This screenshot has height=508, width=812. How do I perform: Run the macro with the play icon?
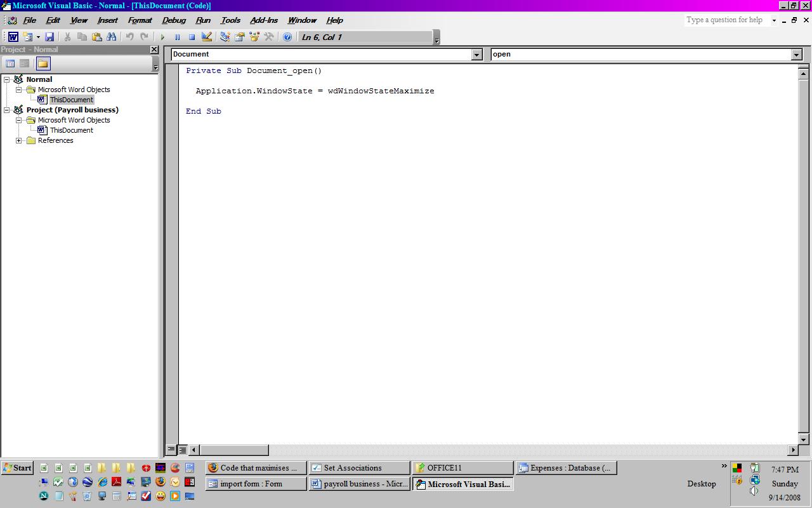162,37
